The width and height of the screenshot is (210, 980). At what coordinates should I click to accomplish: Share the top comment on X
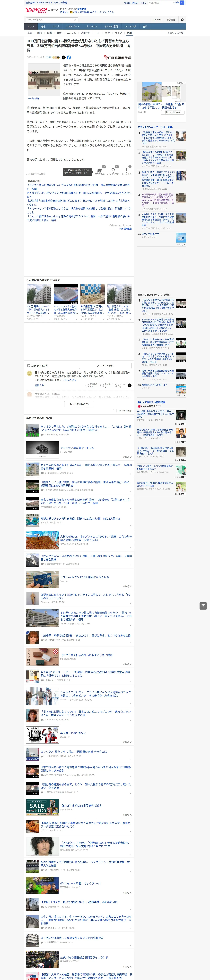tap(130, 385)
